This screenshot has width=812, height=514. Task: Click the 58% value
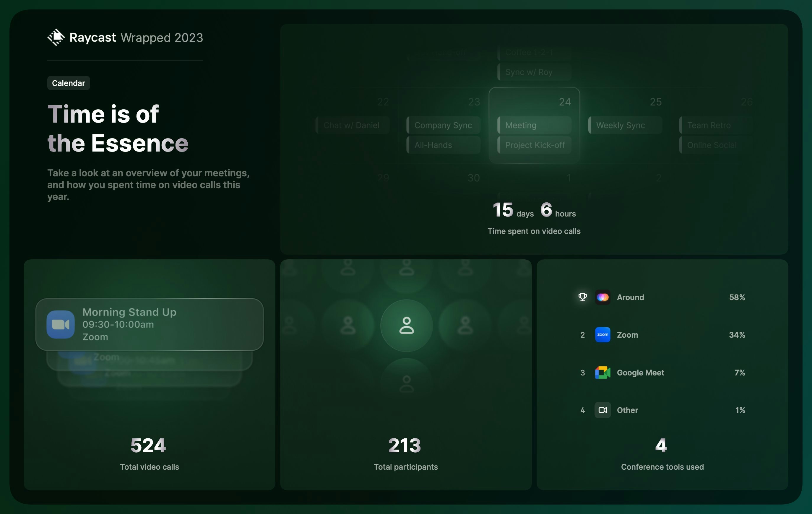pyautogui.click(x=737, y=297)
